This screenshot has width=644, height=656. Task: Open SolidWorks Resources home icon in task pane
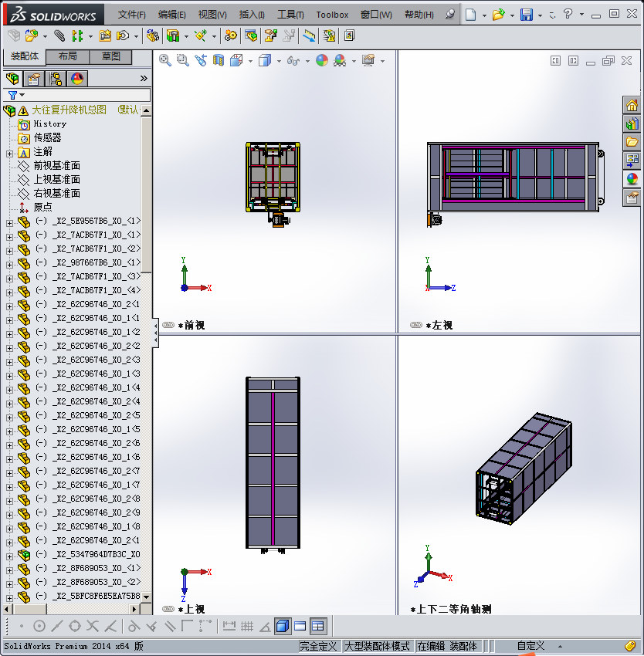632,106
